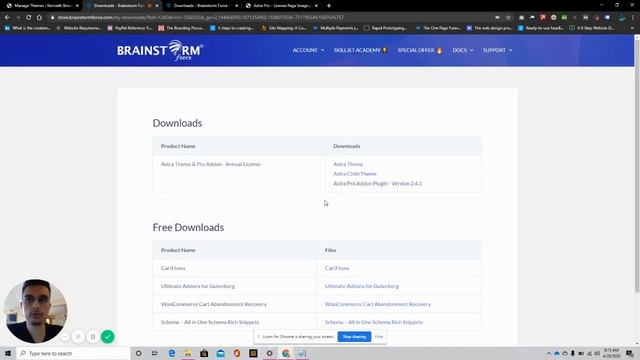Open the ACCOUNT dropdown menu
Image resolution: width=640 pixels, height=360 pixels.
click(308, 50)
